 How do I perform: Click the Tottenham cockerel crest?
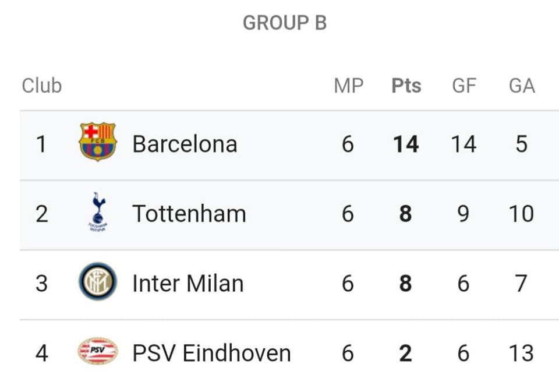98,212
